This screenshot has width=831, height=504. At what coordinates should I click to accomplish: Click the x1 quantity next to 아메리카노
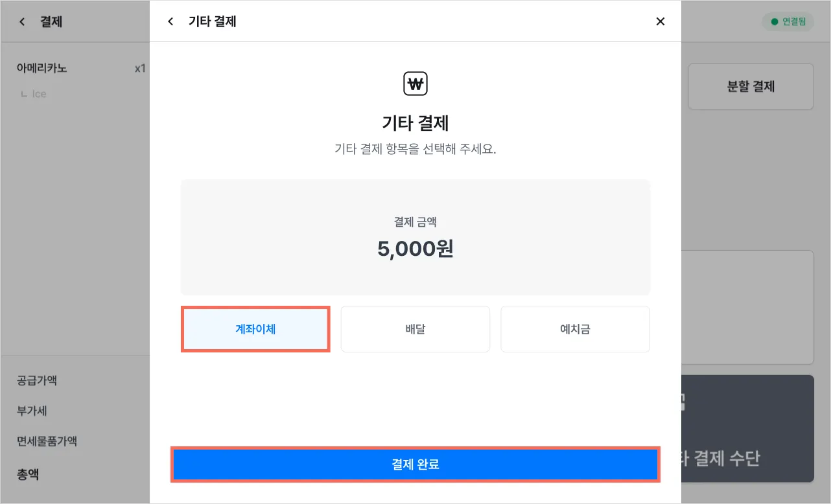click(139, 68)
